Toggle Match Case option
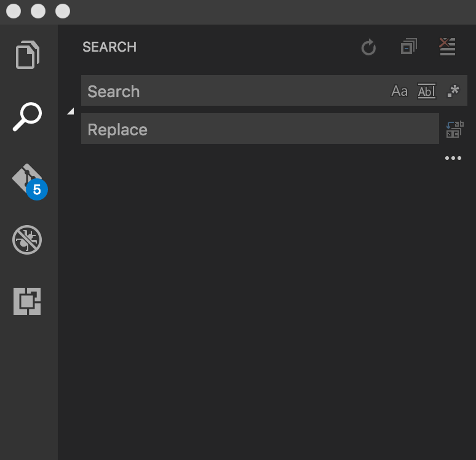476x460 pixels. 399,91
